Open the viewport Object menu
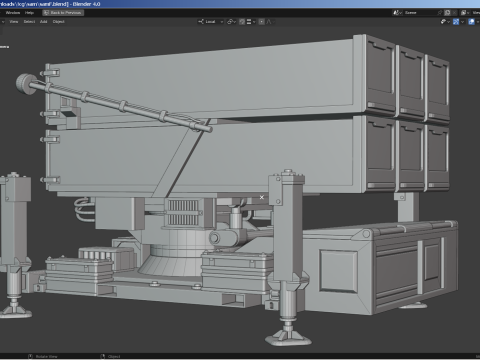This screenshot has height=360, width=480. point(59,22)
